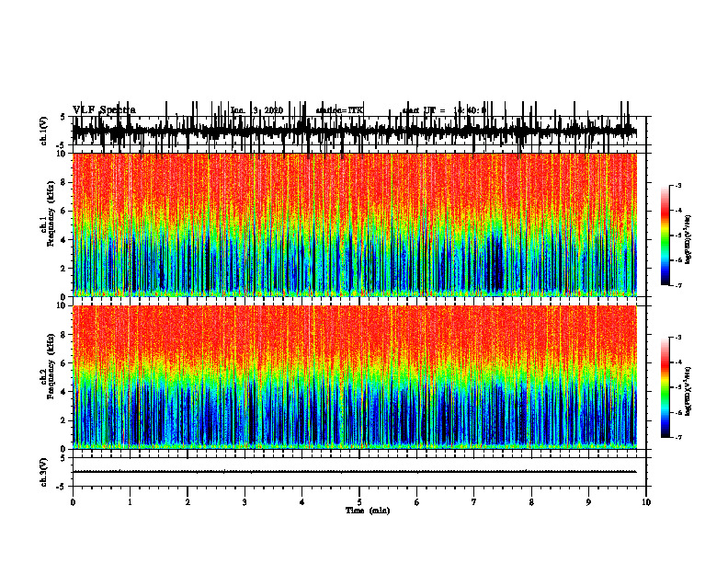
Task: Click the "-3" tick on ch.1 colorbar
Action: [x=677, y=186]
